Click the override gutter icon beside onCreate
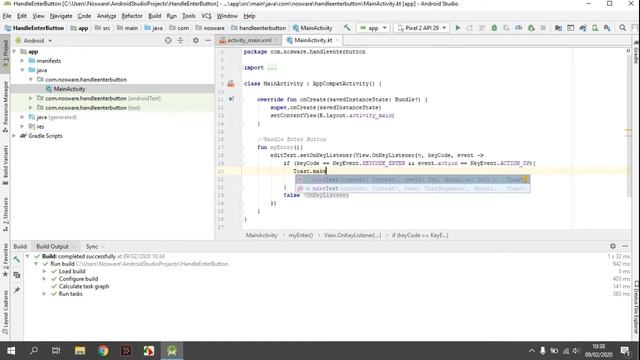Image resolution: width=640 pixels, height=360 pixels. 231,99
